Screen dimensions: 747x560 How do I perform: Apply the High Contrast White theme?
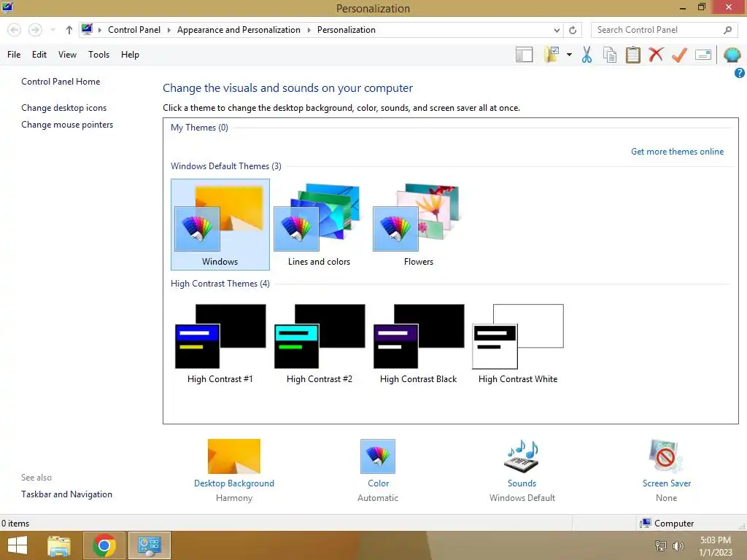pos(518,344)
